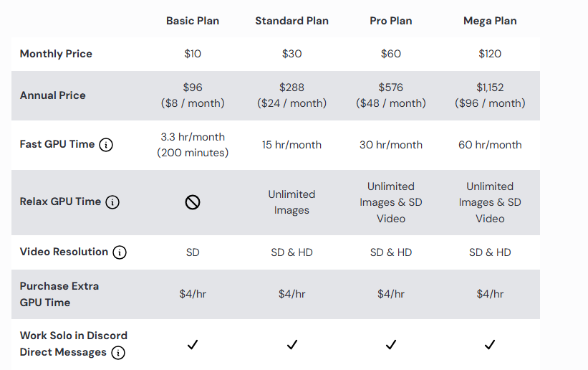Click the Pro Plan Discord DM checkmark

click(x=391, y=345)
